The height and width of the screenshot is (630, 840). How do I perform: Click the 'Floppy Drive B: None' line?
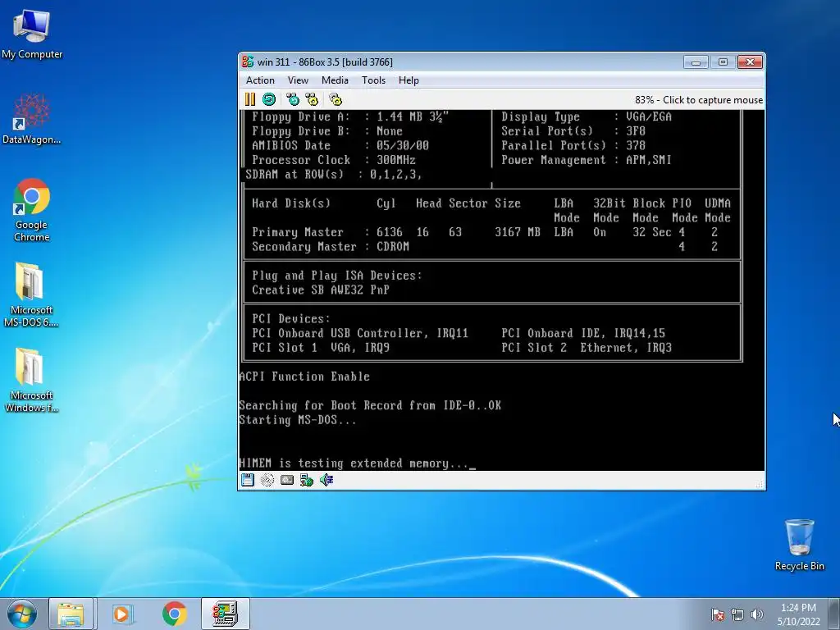326,130
